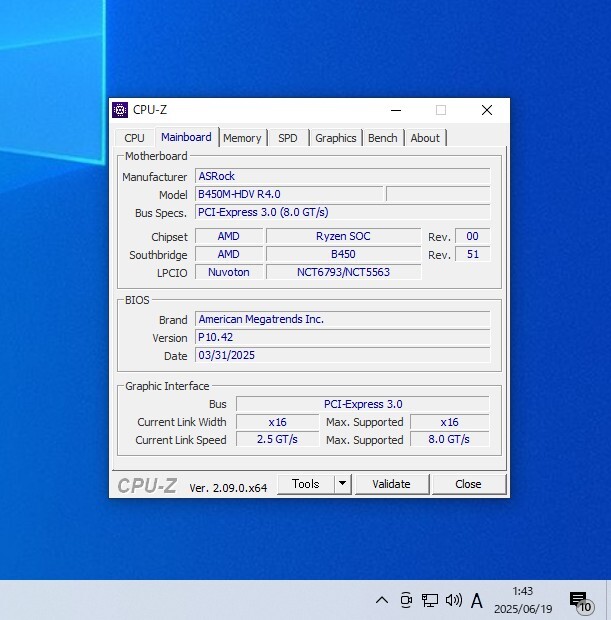The image size is (611, 620).
Task: Open the Memory tab
Action: [x=242, y=138]
